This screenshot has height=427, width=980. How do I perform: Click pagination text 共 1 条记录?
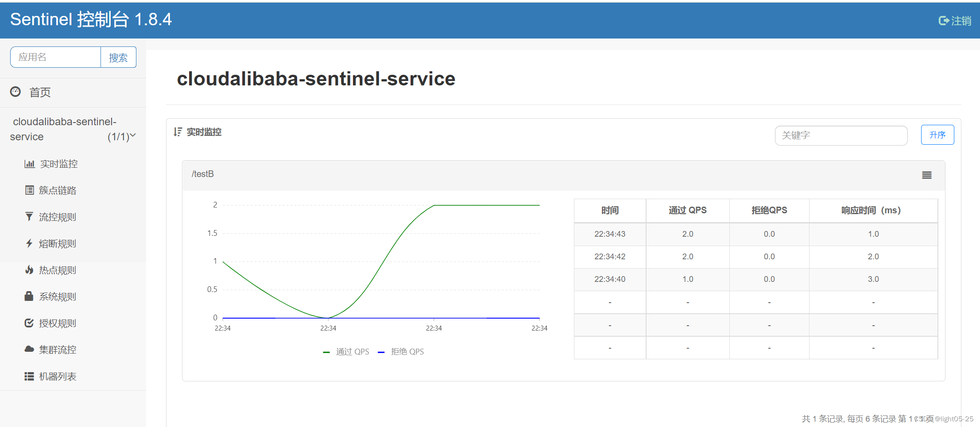coord(823,419)
